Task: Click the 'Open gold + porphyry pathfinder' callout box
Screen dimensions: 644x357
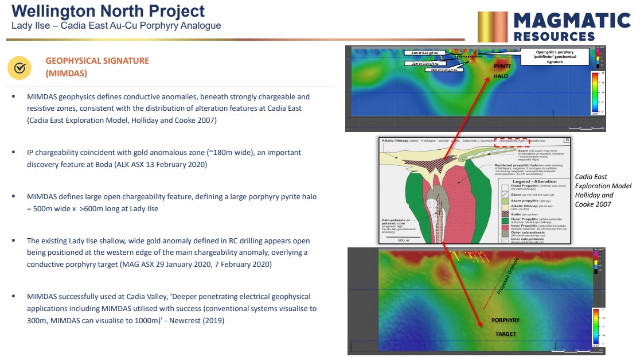Action: [555, 57]
